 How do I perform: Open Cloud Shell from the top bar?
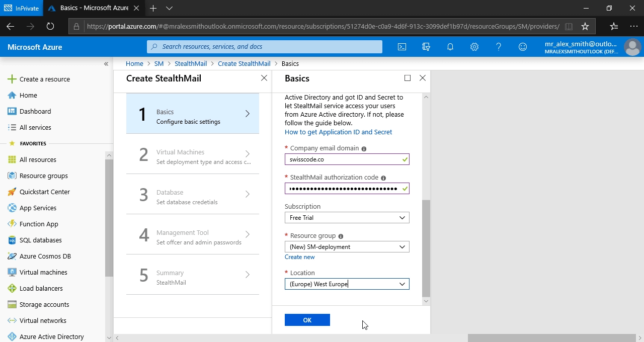[x=402, y=47]
